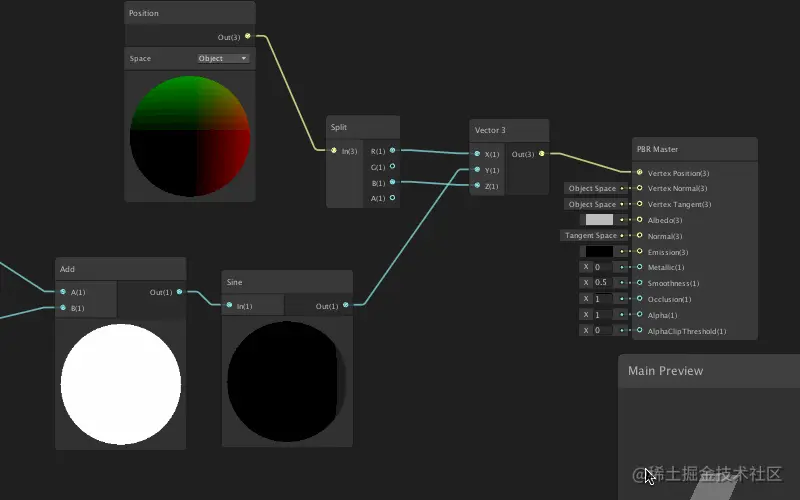Click Object Space label for Vertex Tangent
The image size is (800, 500).
592,204
